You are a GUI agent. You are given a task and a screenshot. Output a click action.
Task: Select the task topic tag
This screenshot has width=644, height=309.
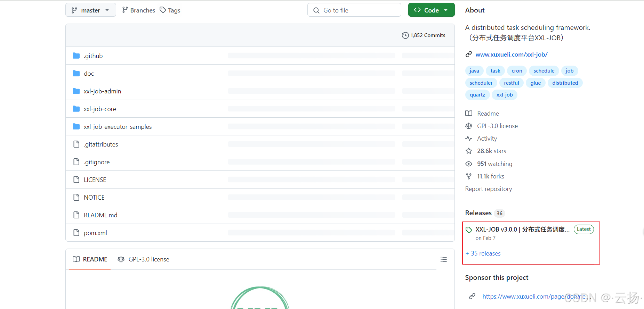tap(496, 71)
